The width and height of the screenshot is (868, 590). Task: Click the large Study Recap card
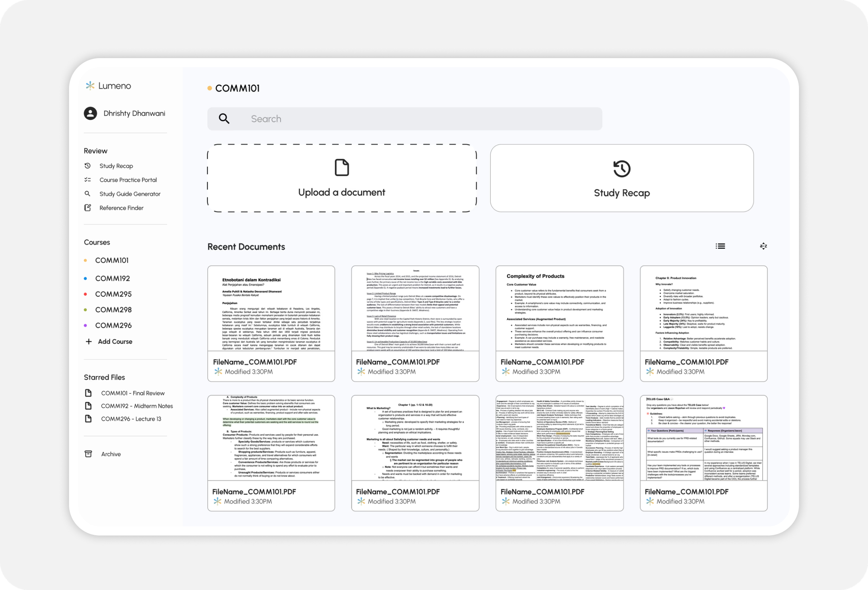[x=621, y=178]
